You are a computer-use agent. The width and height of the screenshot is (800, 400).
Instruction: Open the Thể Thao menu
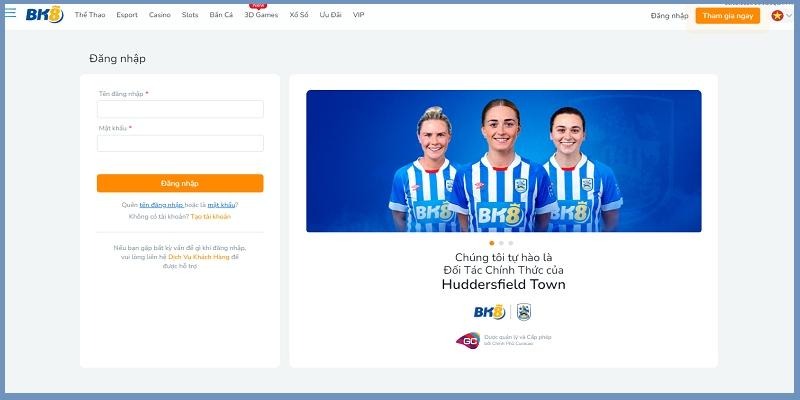(x=90, y=16)
